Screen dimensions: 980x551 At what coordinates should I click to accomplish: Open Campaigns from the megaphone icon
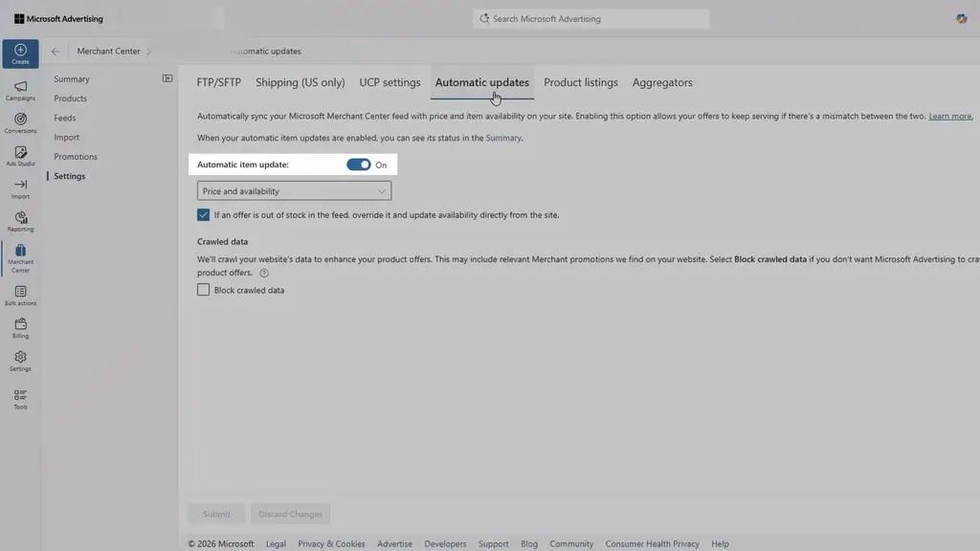(21, 86)
